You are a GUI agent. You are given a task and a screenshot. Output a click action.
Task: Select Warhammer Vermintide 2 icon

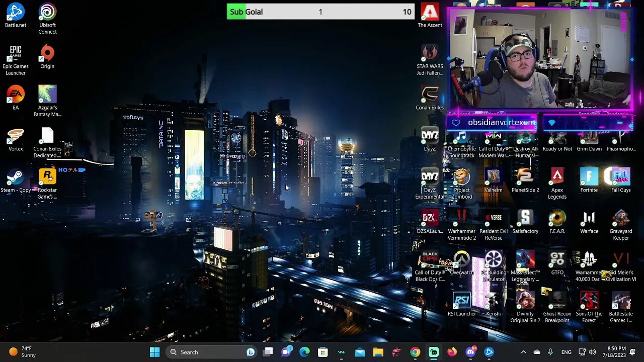click(461, 225)
